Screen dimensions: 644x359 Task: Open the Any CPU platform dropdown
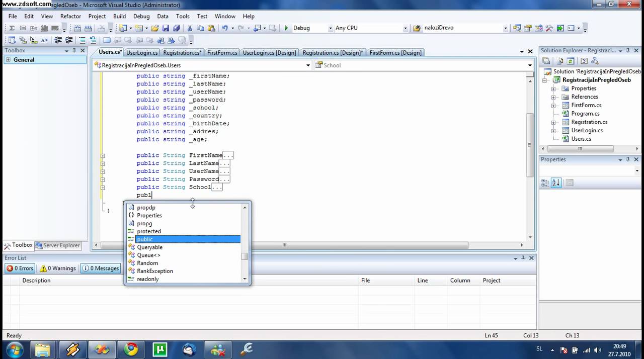tap(406, 28)
